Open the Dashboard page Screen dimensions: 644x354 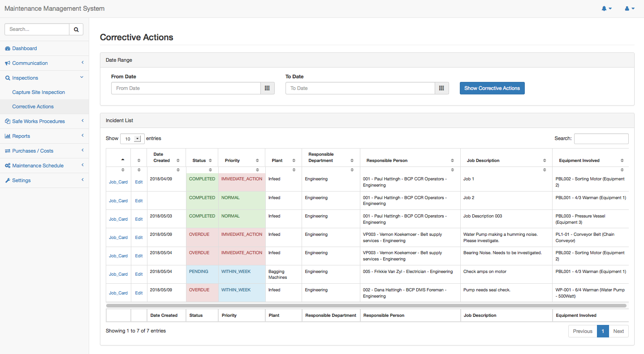pos(25,48)
